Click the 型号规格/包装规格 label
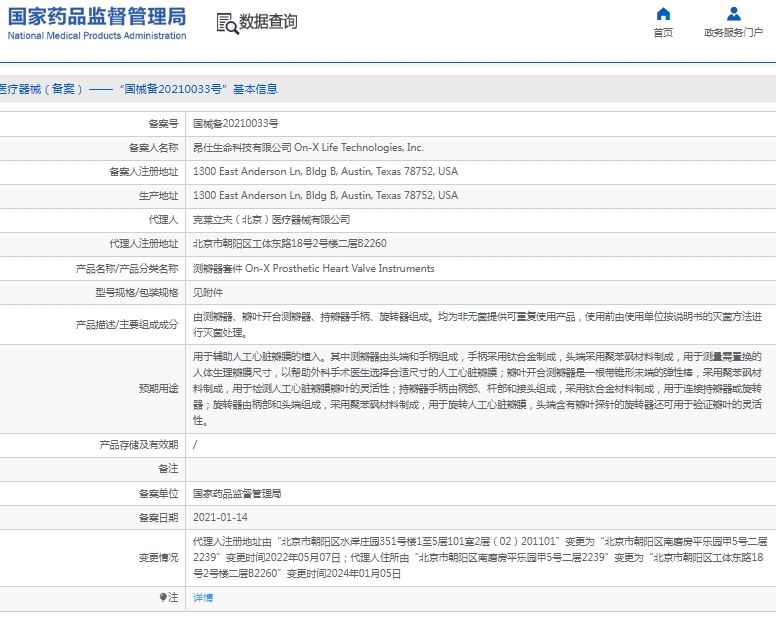Screen dimensions: 776x617 (137, 292)
